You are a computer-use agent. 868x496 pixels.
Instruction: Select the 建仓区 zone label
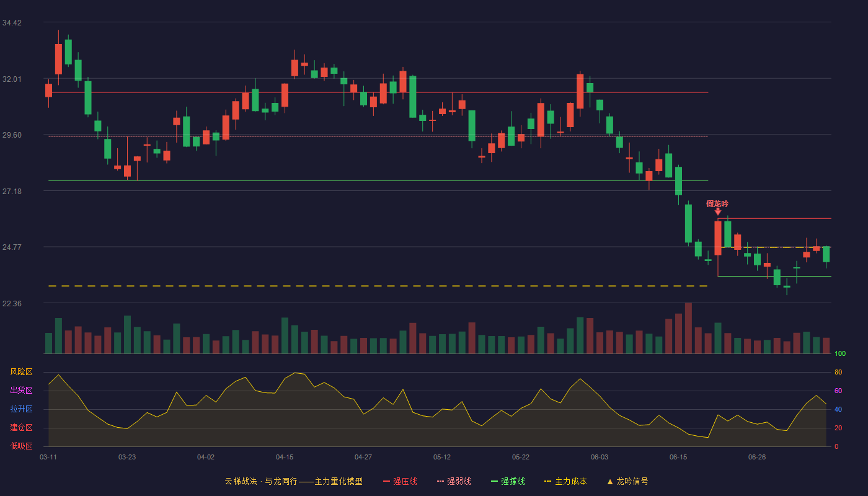(21, 428)
